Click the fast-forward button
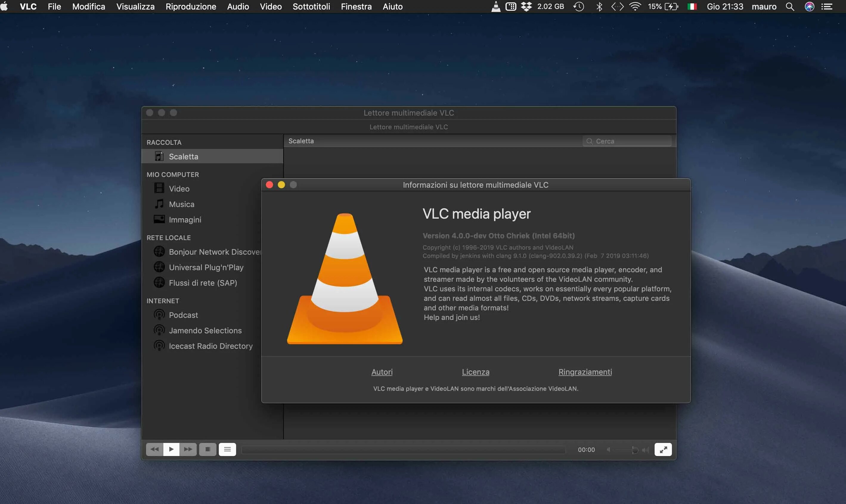The image size is (846, 504). (x=188, y=449)
